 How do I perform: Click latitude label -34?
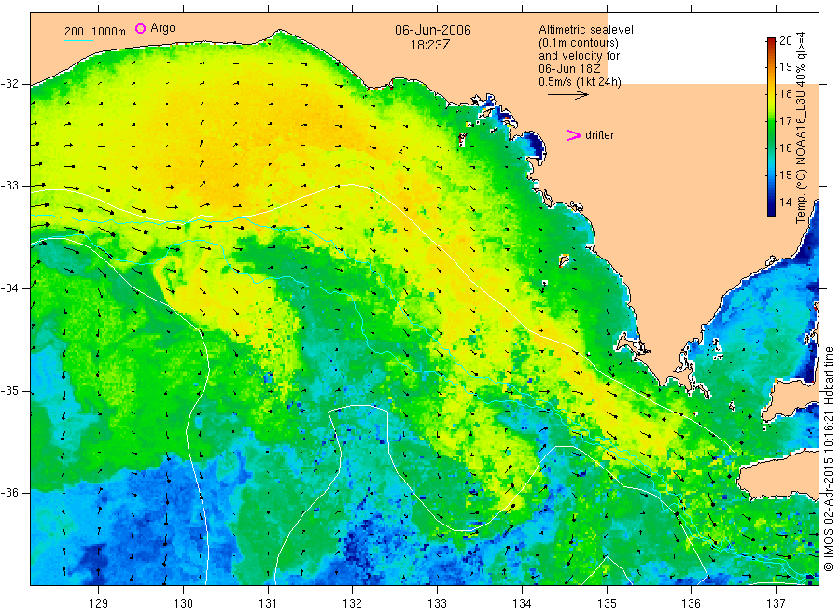click(x=9, y=288)
